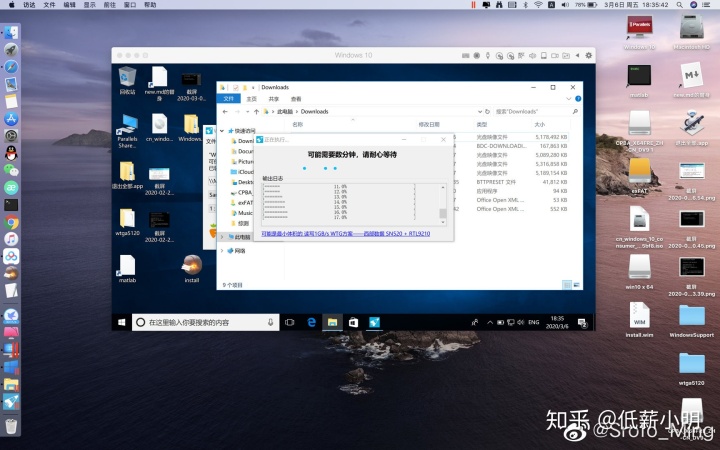The image size is (720, 450).
Task: Open Safari from the dock
Action: coord(11,67)
